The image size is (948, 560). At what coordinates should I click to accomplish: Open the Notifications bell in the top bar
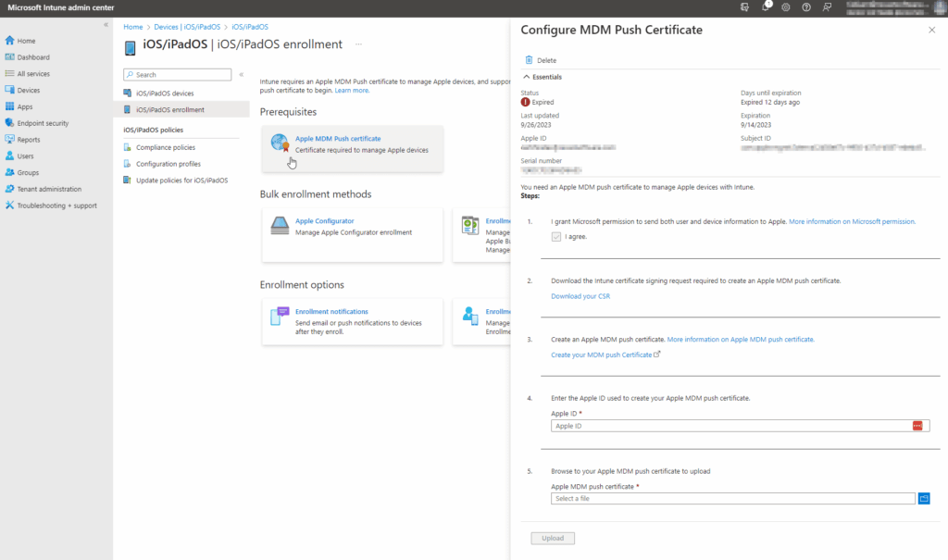click(766, 6)
